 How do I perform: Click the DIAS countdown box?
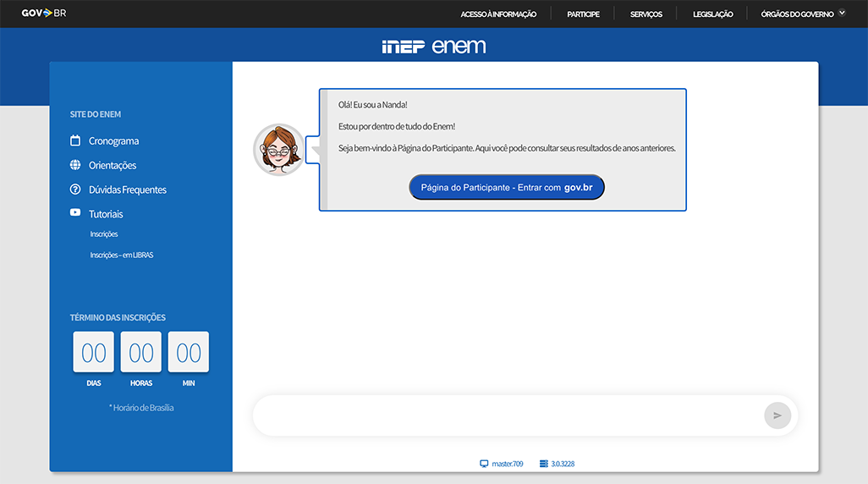coord(94,352)
